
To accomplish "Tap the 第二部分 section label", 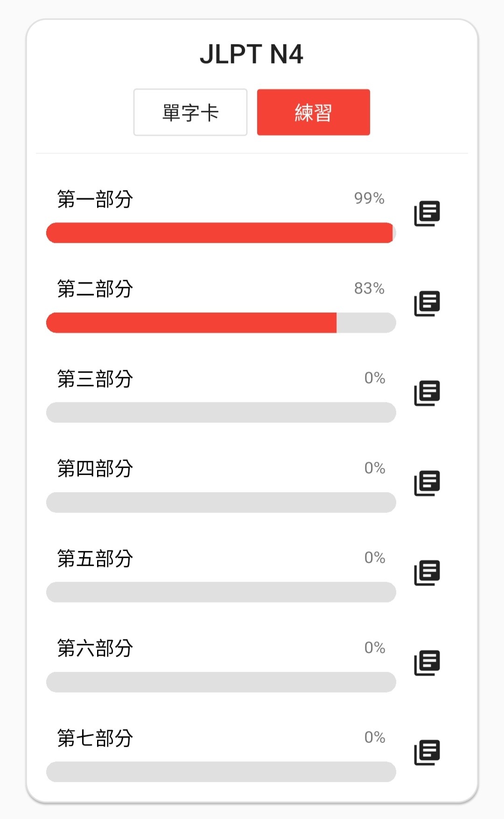I will click(x=95, y=289).
